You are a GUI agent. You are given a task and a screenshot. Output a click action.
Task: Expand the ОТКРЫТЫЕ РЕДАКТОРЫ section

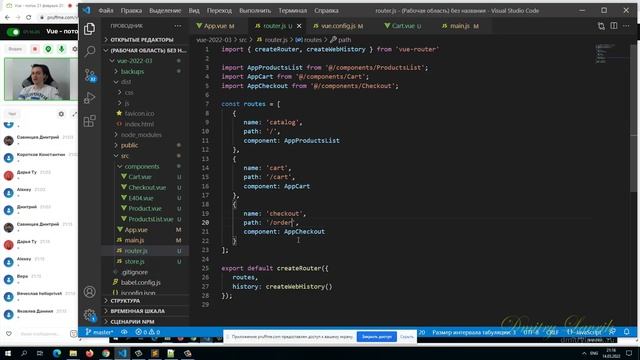tap(141, 40)
